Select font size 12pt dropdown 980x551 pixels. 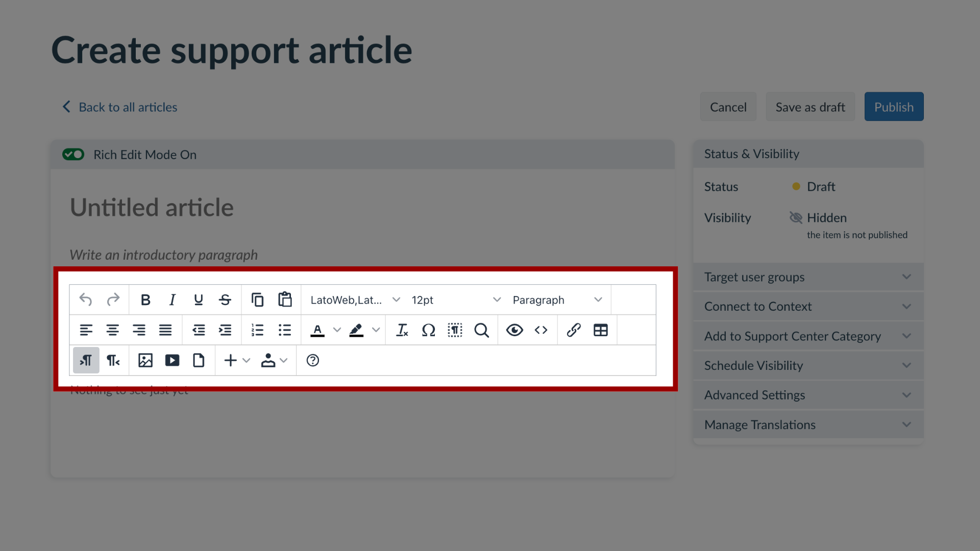pos(455,299)
